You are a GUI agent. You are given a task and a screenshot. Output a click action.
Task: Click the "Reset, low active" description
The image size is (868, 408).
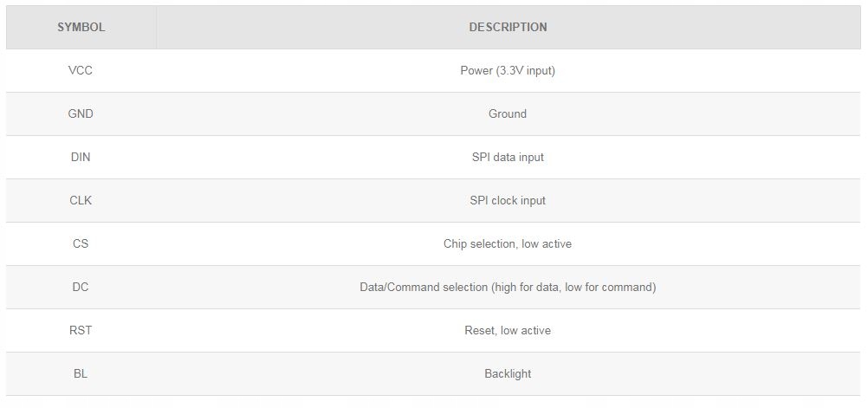point(508,330)
